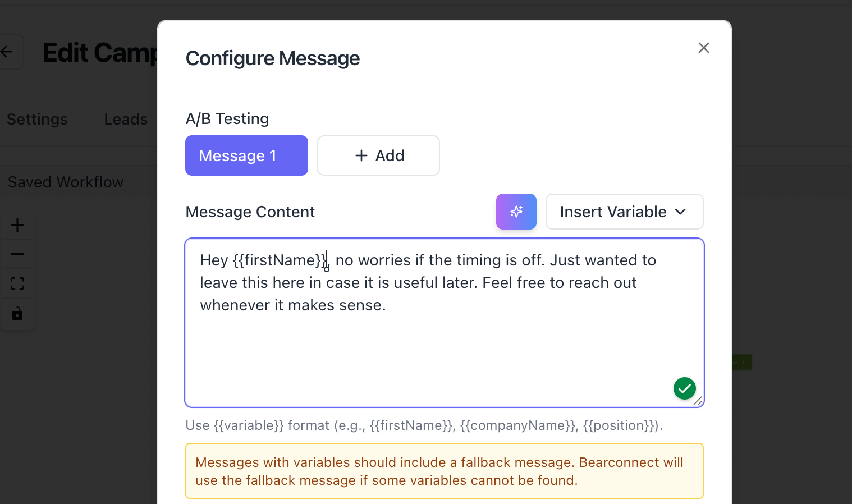
Task: Close the Configure Message dialog
Action: [x=703, y=48]
